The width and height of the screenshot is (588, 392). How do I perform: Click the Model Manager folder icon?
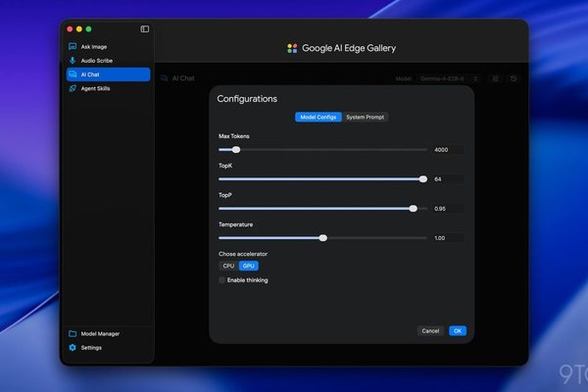point(73,333)
